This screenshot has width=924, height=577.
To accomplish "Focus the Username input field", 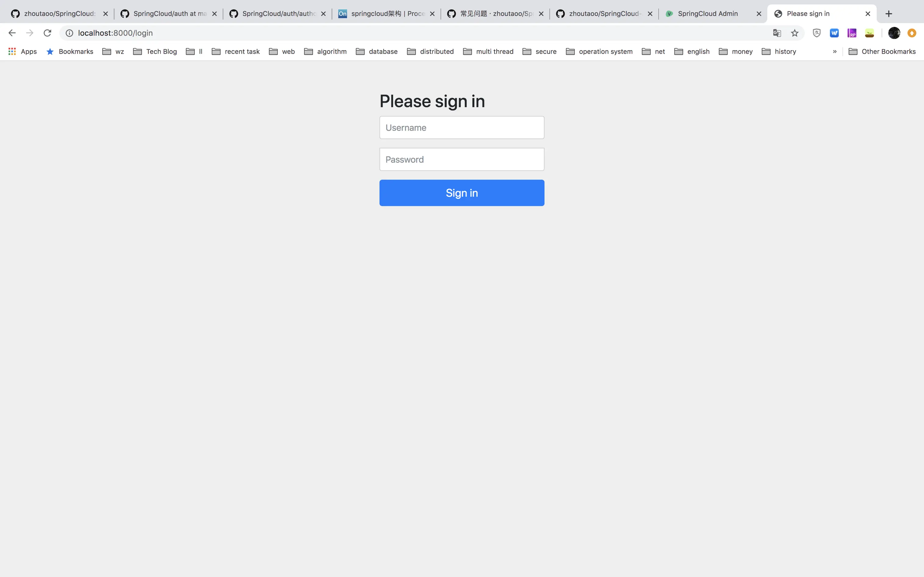I will tap(462, 128).
